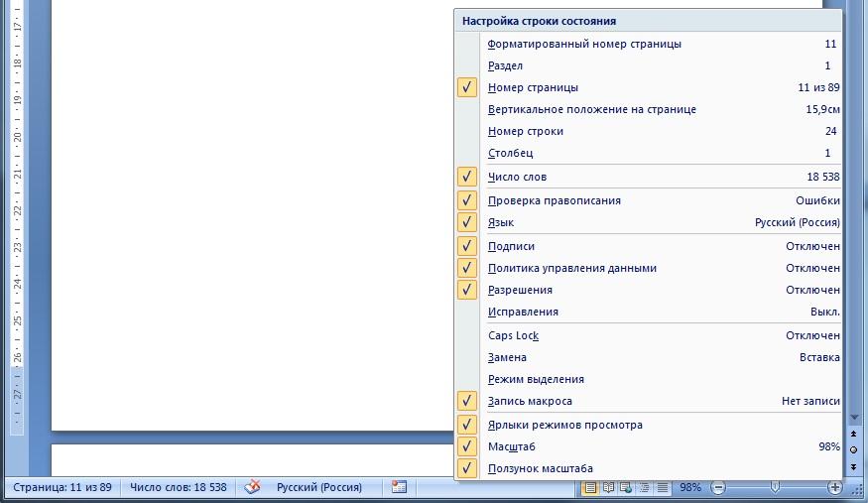Click the previous page double-arrow button
The image size is (868, 503).
coord(853,434)
